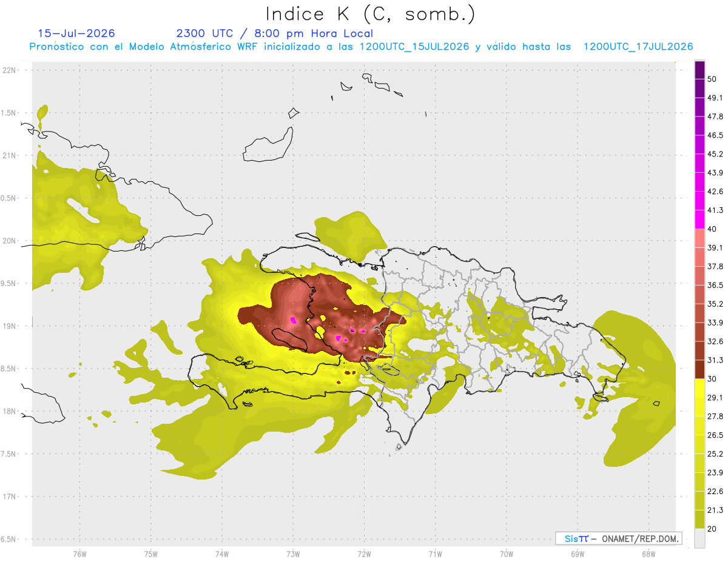Click the valid-until time "1200UTC_17JUL2026"
728x562 pixels.
(x=638, y=46)
